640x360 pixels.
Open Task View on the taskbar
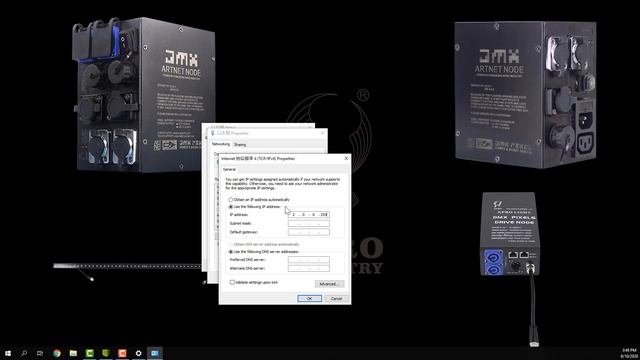click(40, 353)
